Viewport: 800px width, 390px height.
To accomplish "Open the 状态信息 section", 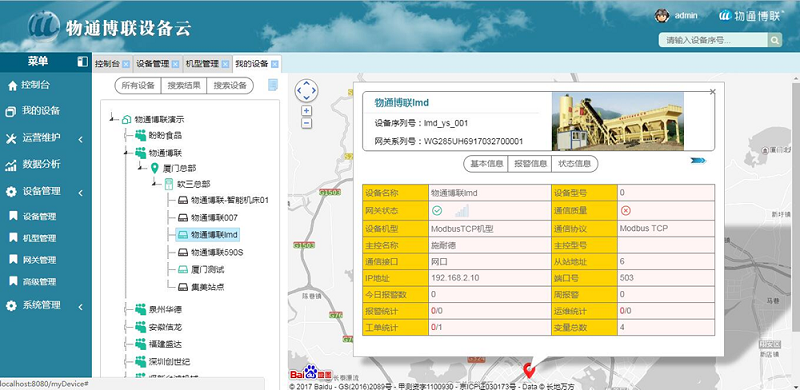I will point(574,164).
